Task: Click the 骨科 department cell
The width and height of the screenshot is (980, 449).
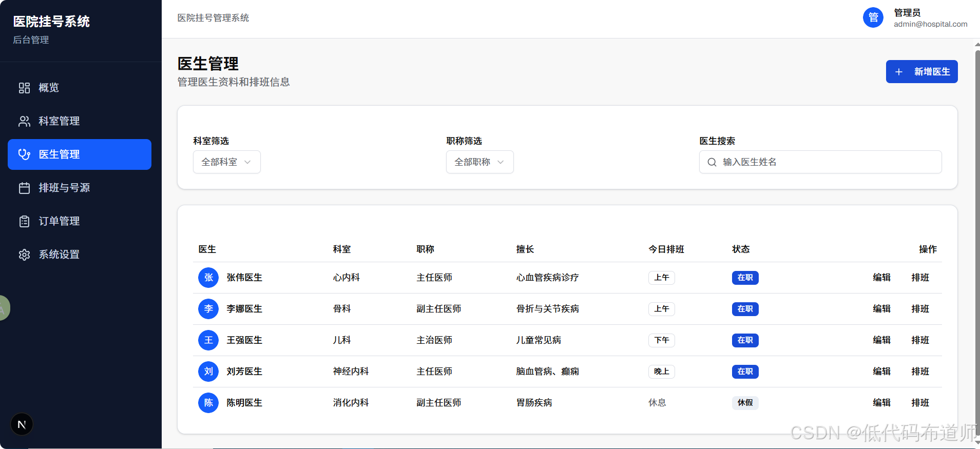Action: tap(342, 309)
